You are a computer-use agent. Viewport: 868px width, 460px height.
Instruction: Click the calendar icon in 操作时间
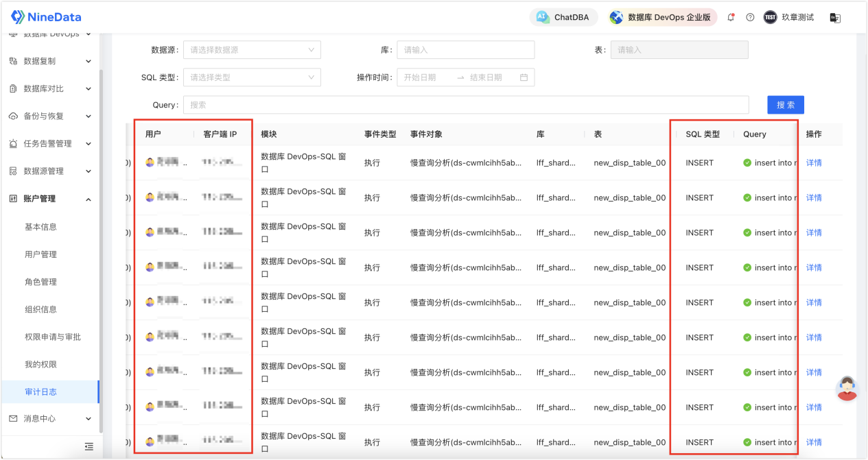point(524,77)
